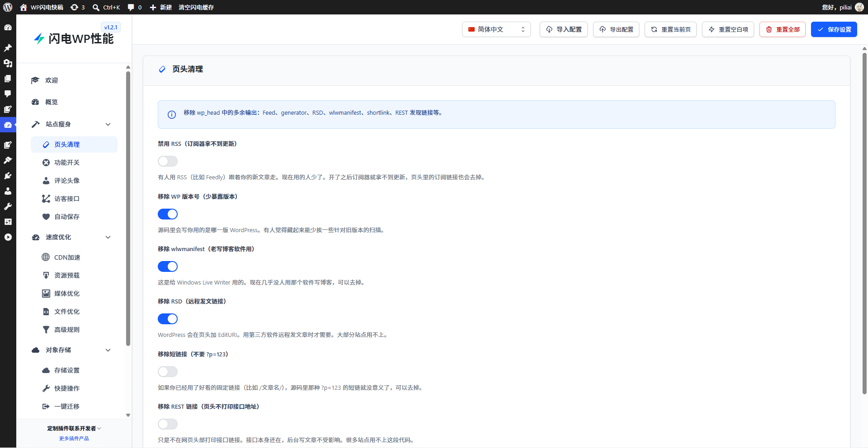
Task: Enable the 移除 REST 链接 toggle
Action: coord(168,424)
